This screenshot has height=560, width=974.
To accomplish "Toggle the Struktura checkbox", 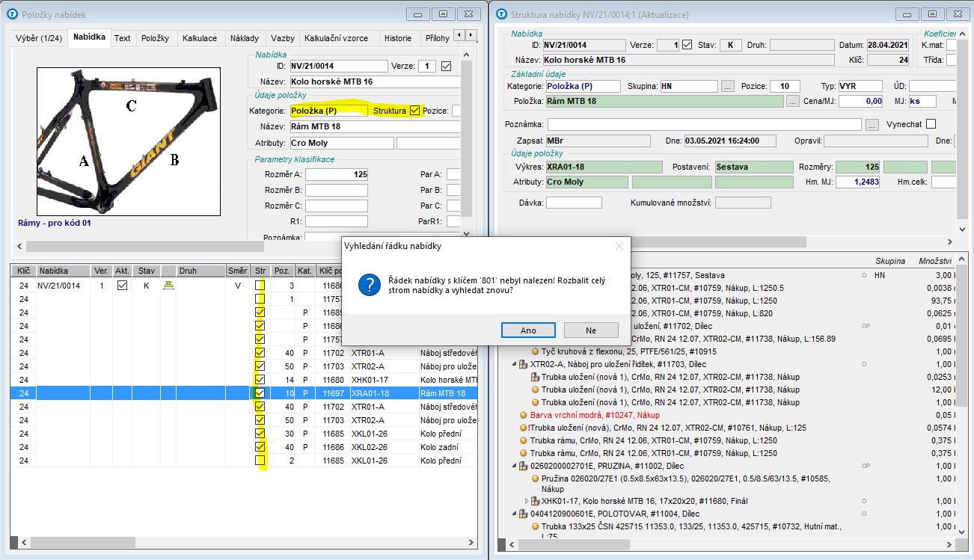I will tap(415, 111).
